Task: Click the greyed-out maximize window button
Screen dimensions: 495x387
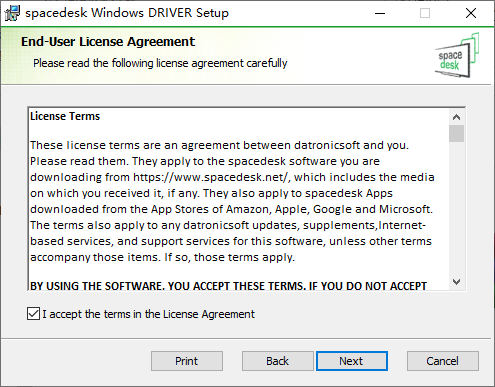Action: (425, 13)
